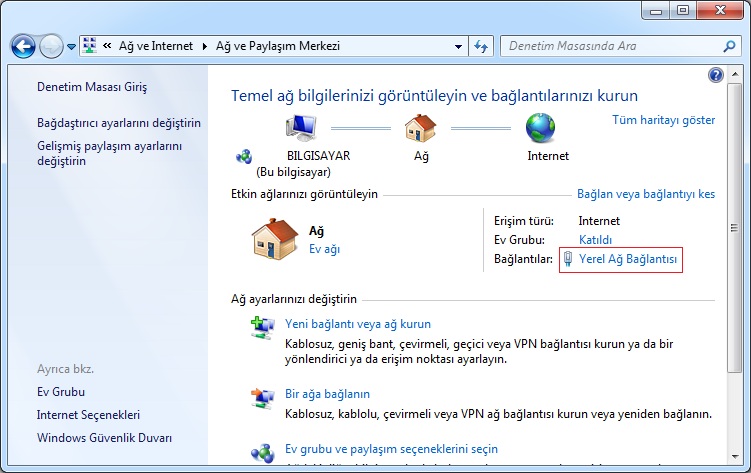The height and width of the screenshot is (473, 751).
Task: Open Bağdaştırıcı ayarlarını değiştirin in sidebar
Action: [x=119, y=123]
